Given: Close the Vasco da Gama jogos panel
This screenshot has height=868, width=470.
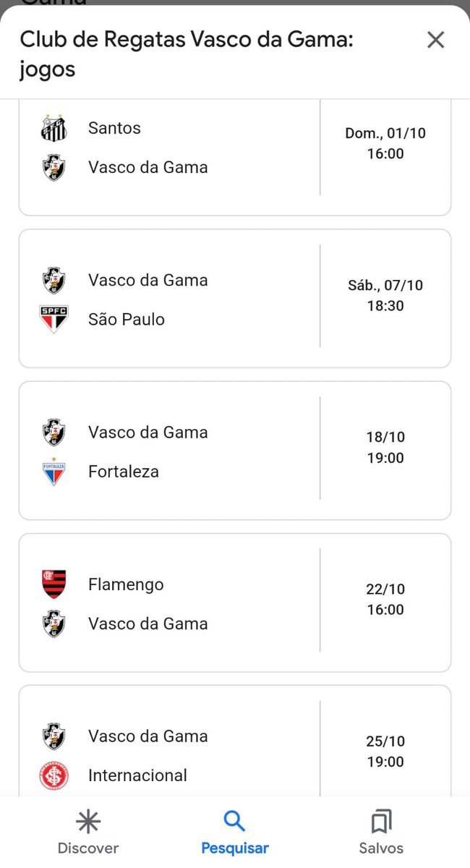Looking at the screenshot, I should click(435, 40).
